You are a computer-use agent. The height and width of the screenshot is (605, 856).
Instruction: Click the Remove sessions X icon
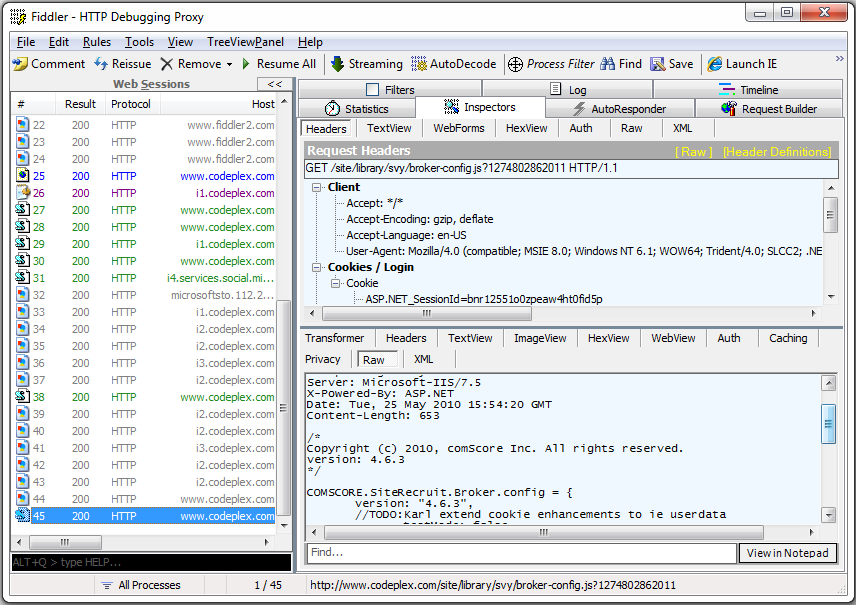[167, 64]
